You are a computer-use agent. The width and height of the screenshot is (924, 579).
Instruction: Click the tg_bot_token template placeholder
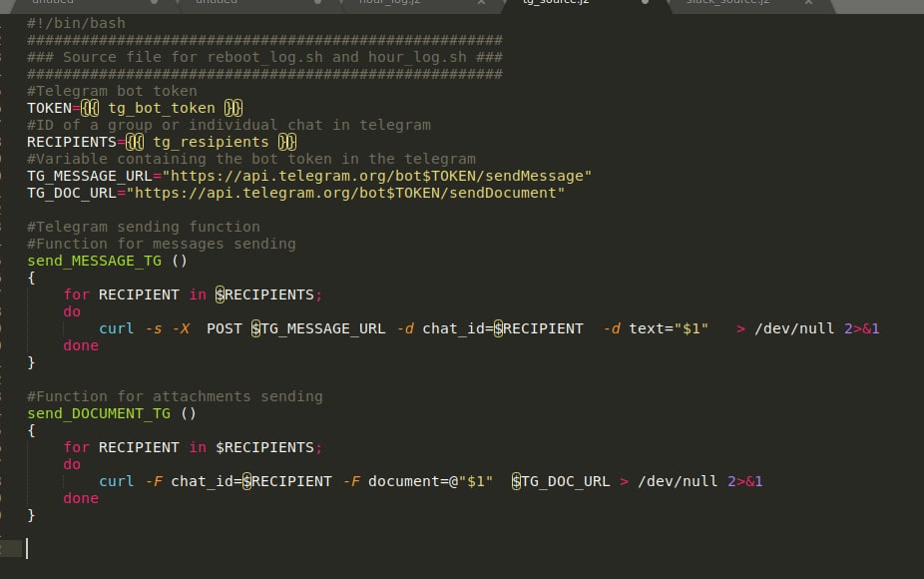click(162, 109)
